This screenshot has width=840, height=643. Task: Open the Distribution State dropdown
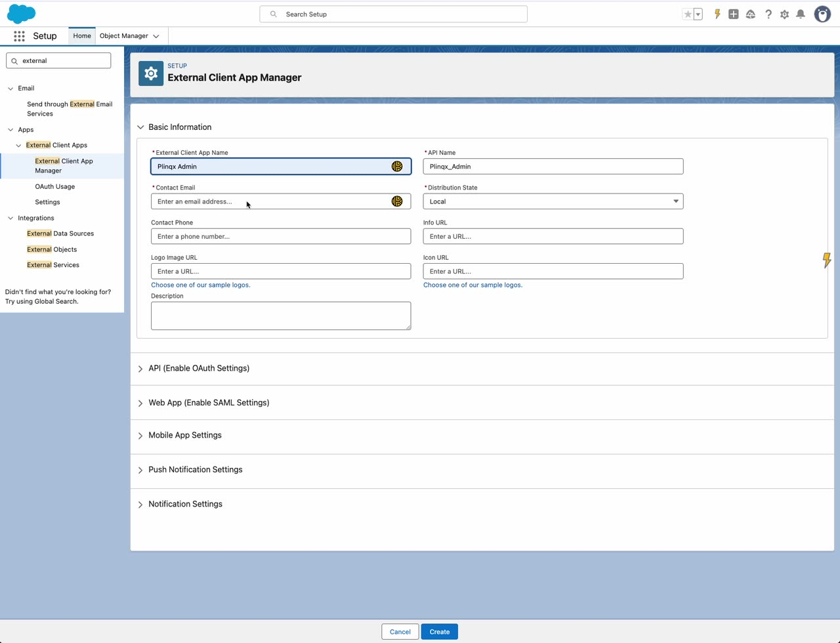click(x=553, y=201)
